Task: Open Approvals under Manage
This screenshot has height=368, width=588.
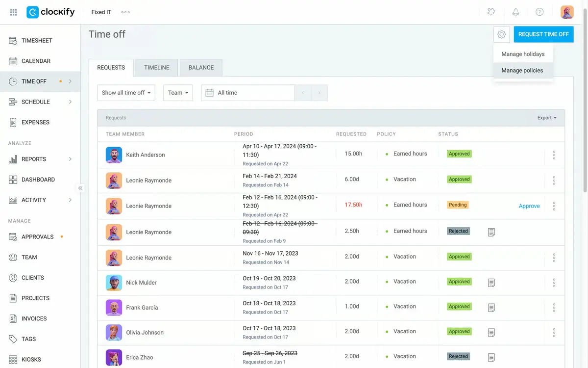Action: (38, 237)
